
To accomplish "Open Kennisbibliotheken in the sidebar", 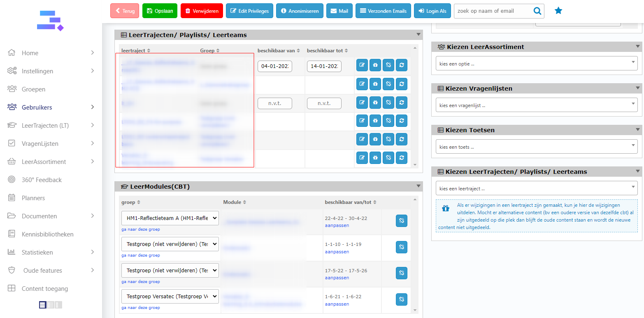I will pos(47,234).
